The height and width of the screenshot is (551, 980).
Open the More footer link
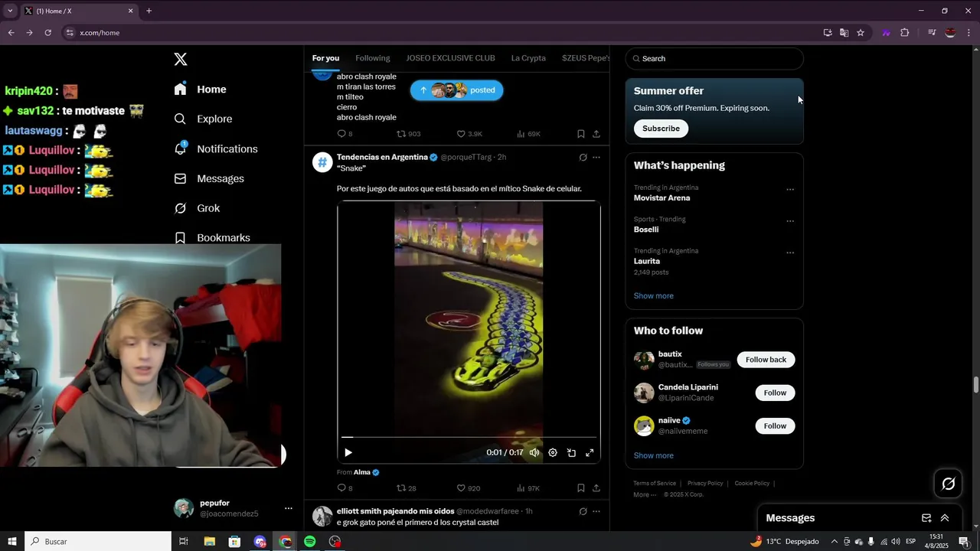645,494
